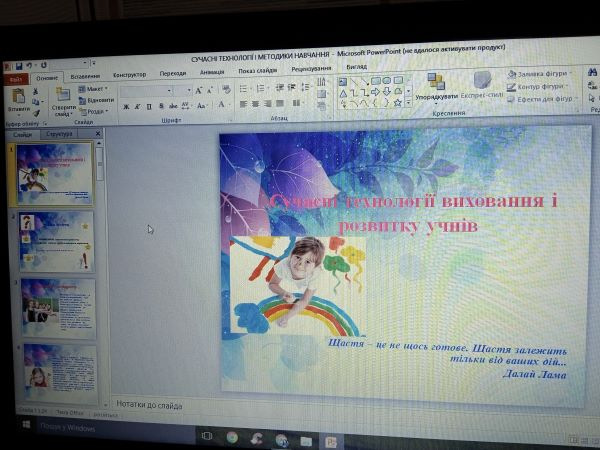Pick the right arrow shape in gallery
This screenshot has width=600, height=450.
point(375,92)
